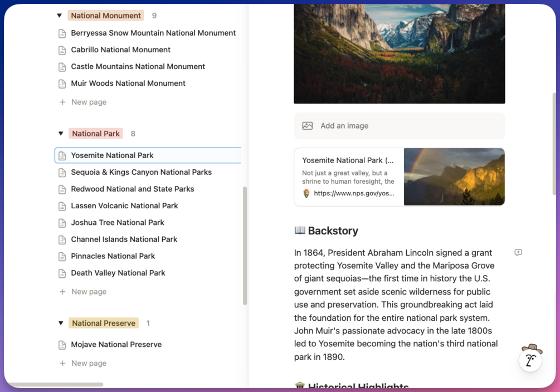Open the Yosemite National Park bookmark card
The width and height of the screenshot is (560, 392).
coord(400,177)
